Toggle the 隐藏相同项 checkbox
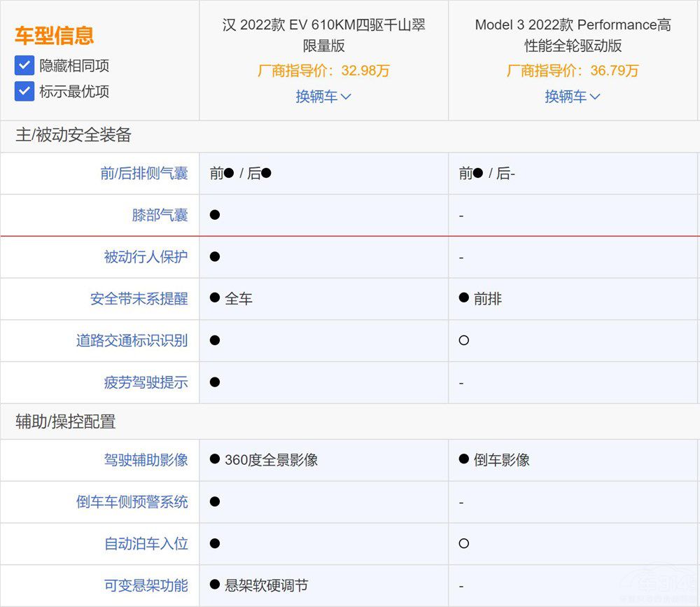Screen dimensions: 700x607 (24, 66)
